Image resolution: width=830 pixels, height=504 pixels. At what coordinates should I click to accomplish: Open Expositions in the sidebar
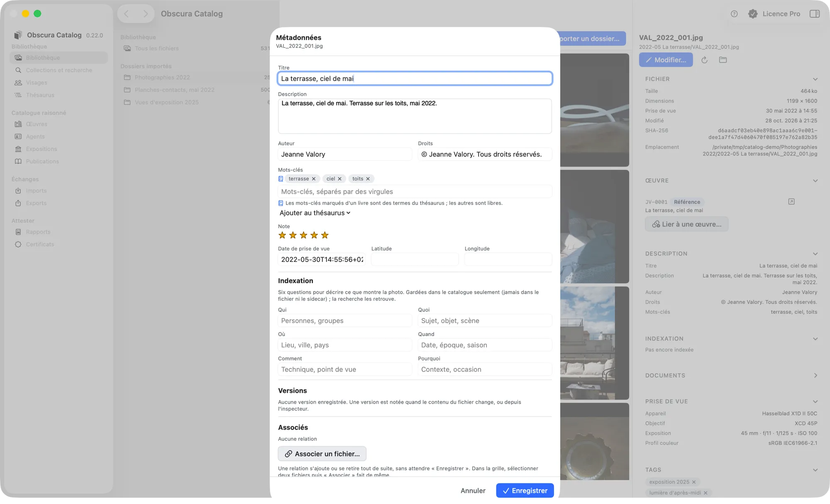[x=59, y=149]
